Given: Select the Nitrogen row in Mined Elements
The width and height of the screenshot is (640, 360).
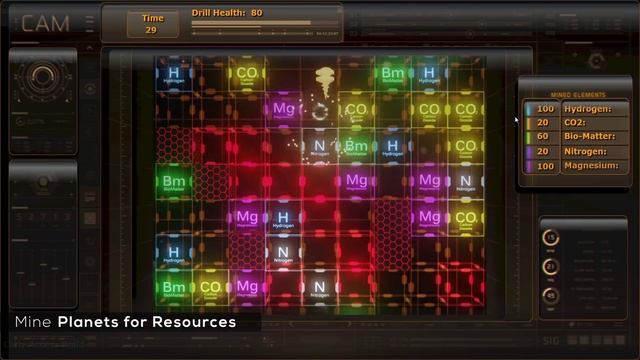Looking at the screenshot, I should pos(576,151).
